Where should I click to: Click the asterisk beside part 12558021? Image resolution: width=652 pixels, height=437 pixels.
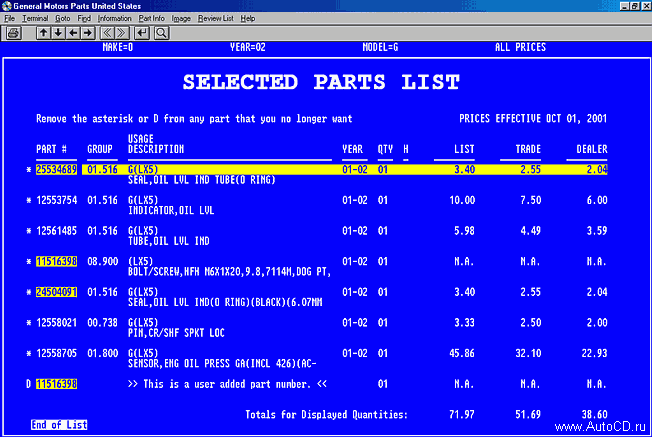[29, 323]
